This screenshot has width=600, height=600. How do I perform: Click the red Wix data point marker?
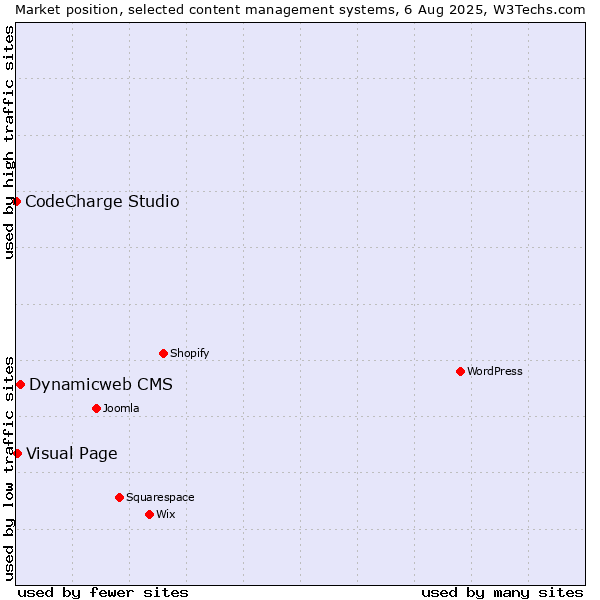[150, 514]
